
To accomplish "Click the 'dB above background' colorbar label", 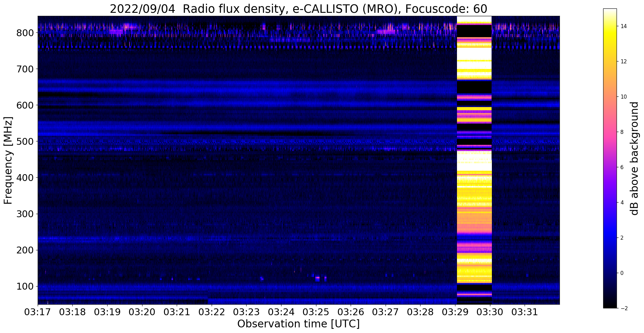I will (x=634, y=158).
